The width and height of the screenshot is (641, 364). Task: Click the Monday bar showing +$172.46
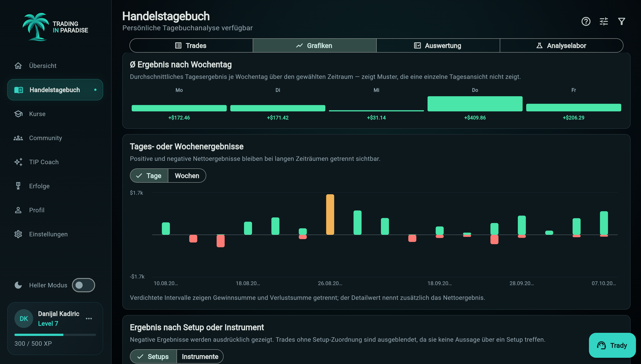click(179, 108)
